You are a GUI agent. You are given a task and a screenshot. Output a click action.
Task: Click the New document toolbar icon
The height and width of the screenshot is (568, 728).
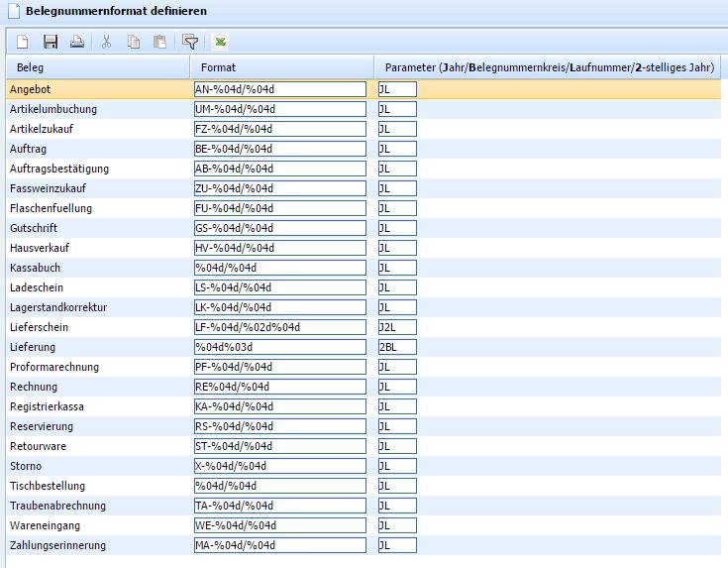click(x=23, y=42)
